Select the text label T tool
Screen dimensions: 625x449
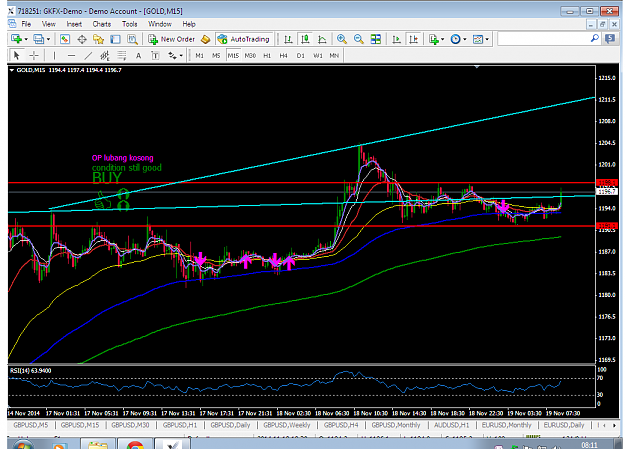coord(155,55)
